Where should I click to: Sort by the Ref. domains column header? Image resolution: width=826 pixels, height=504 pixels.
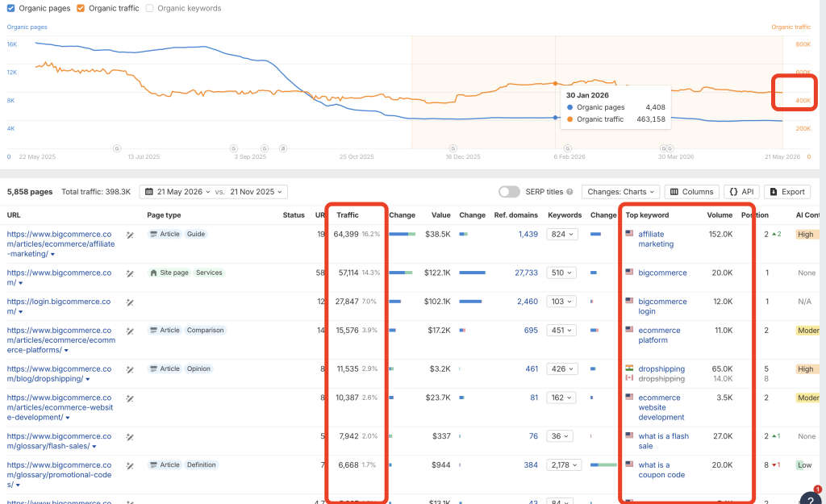pos(515,215)
